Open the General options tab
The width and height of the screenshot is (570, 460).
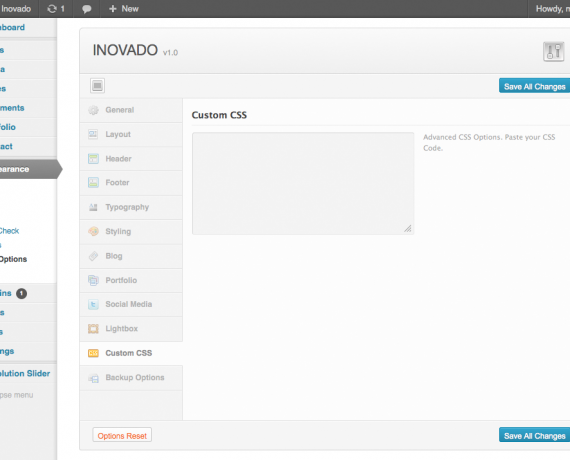[131, 110]
